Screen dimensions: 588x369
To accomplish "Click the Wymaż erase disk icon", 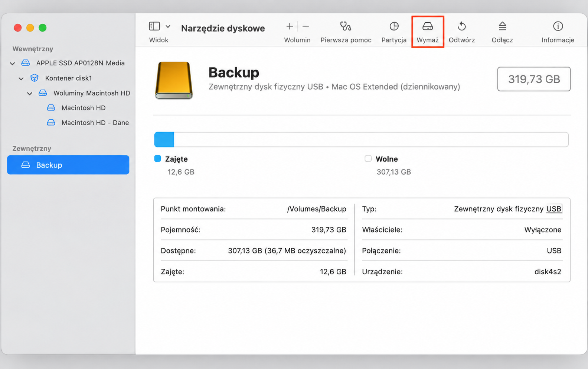I will pyautogui.click(x=428, y=26).
